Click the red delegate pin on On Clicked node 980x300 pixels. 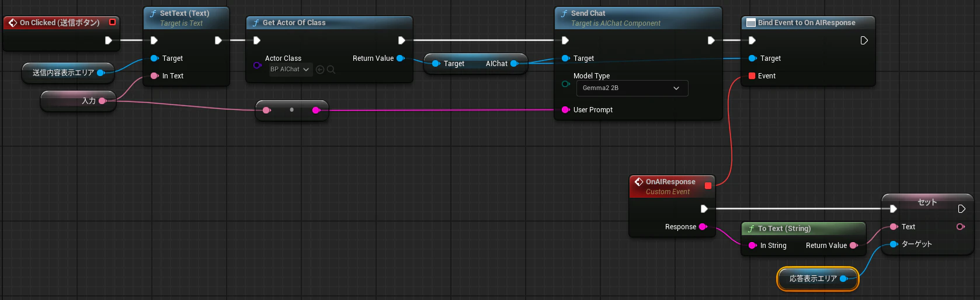(112, 22)
